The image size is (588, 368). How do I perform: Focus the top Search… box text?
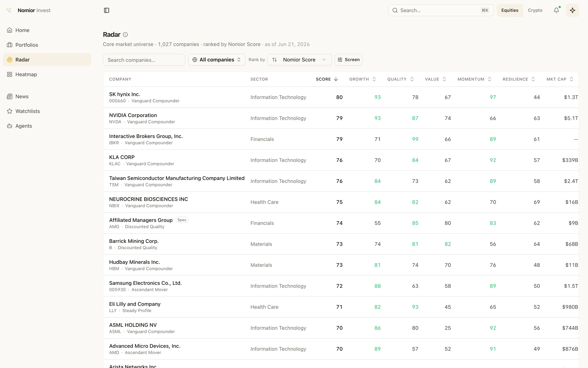pos(410,10)
